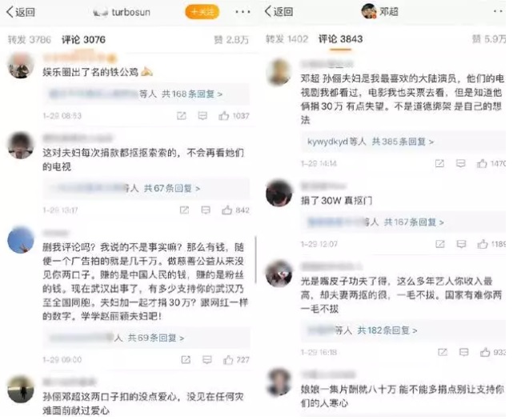Select the 评论 3843 tab

(341, 39)
